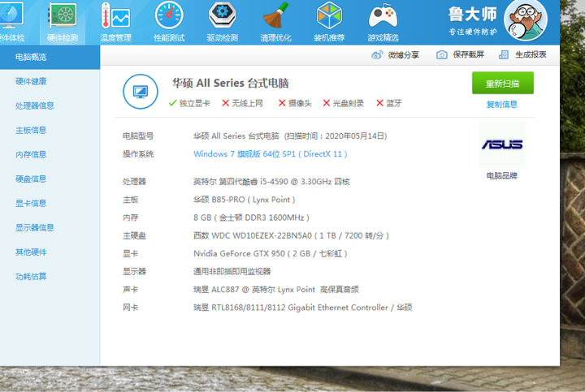585x392 pixels.
Task: Click the 电脑品牌 label under logo
Action: tap(502, 176)
